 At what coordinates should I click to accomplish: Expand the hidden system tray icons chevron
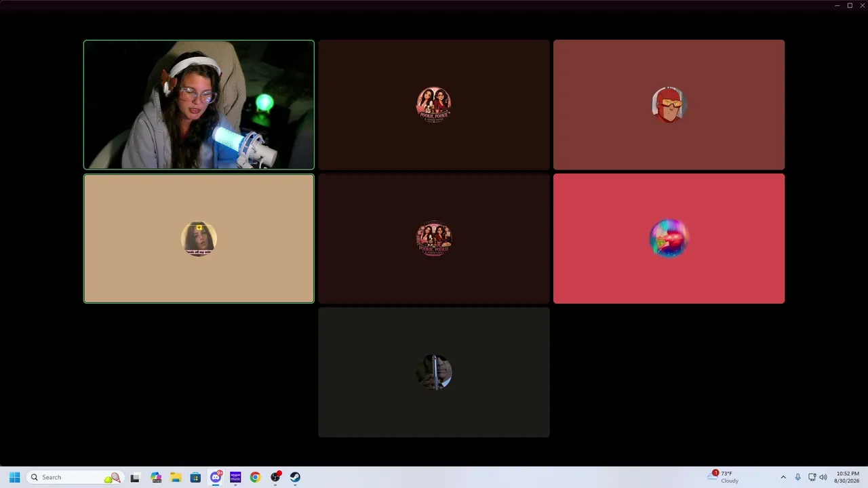coord(783,477)
